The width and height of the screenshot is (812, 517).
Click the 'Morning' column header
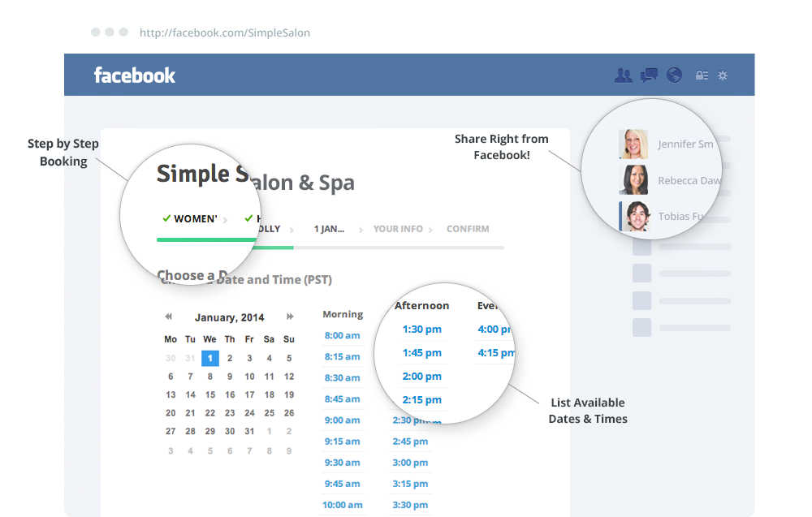coord(343,314)
